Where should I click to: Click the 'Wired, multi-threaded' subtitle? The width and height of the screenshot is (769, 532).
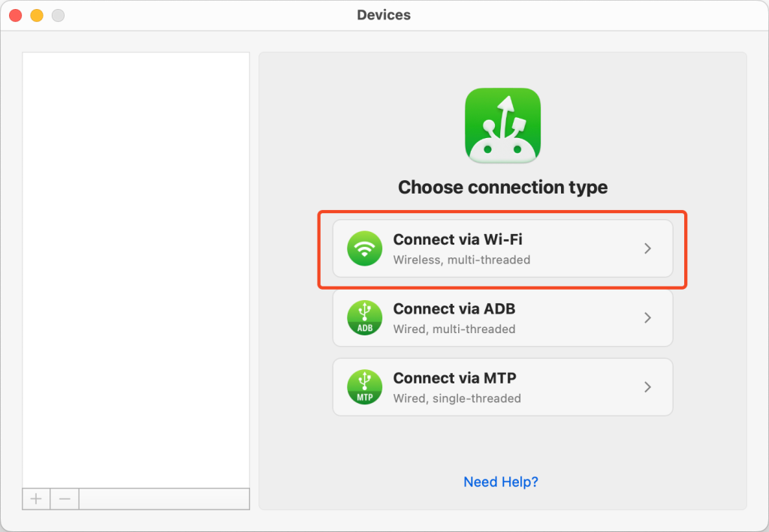click(x=454, y=329)
